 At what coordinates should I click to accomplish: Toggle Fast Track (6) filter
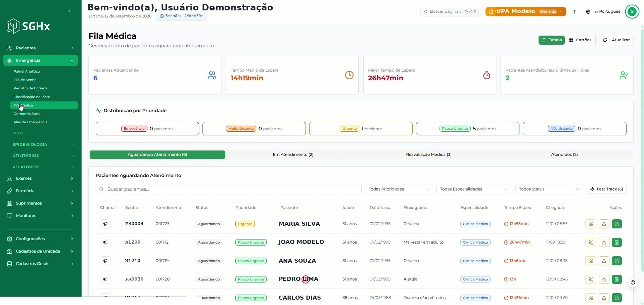pos(606,189)
